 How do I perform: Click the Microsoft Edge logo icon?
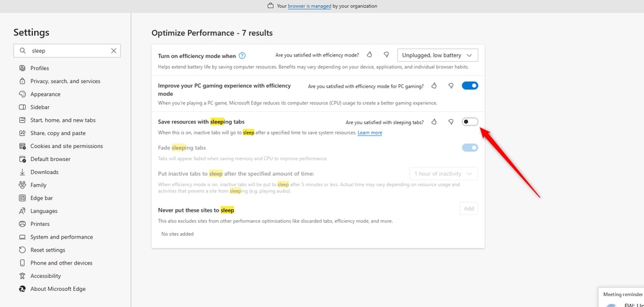[22, 289]
